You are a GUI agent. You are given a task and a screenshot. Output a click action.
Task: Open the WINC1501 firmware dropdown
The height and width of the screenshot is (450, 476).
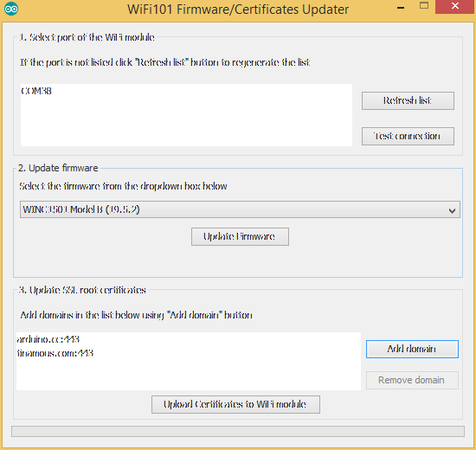click(x=240, y=209)
